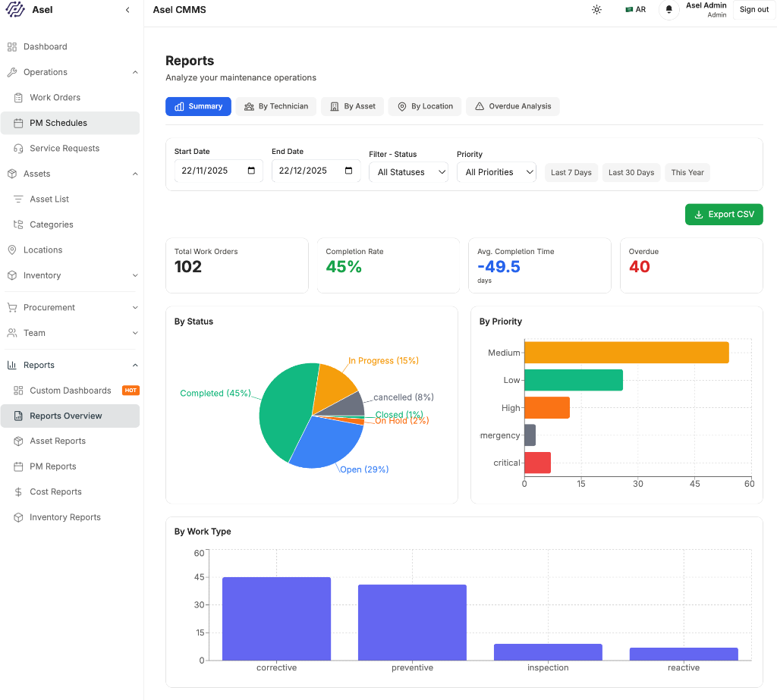Screen dimensions: 777x700
Task: Apply the This Year range
Action: 687,172
